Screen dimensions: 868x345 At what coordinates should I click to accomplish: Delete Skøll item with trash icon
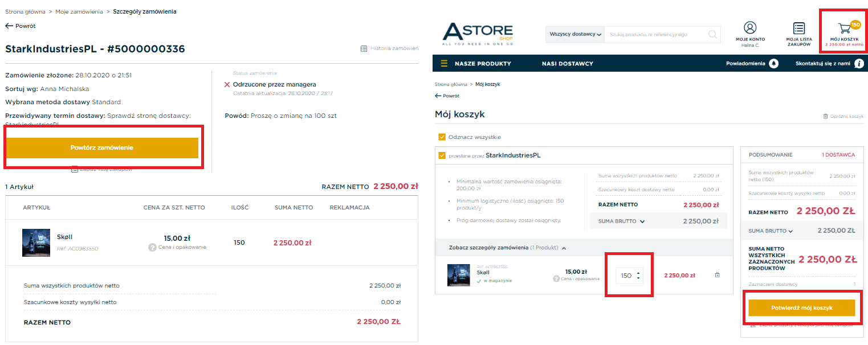point(717,275)
